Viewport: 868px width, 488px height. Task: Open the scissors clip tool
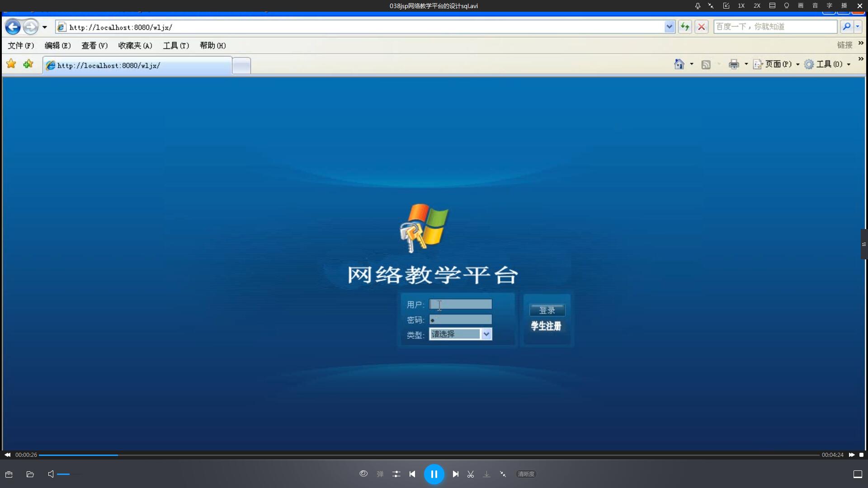tap(471, 474)
